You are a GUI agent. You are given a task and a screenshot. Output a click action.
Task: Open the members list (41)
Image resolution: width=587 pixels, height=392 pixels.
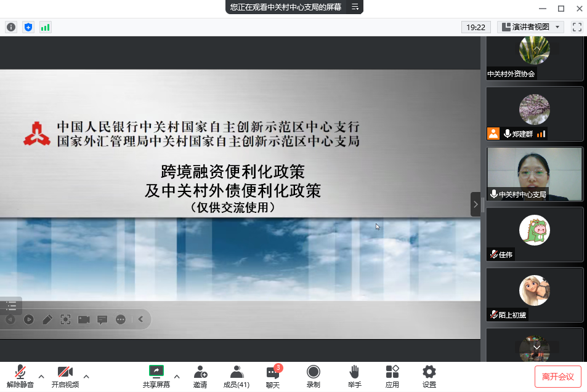[237, 376]
